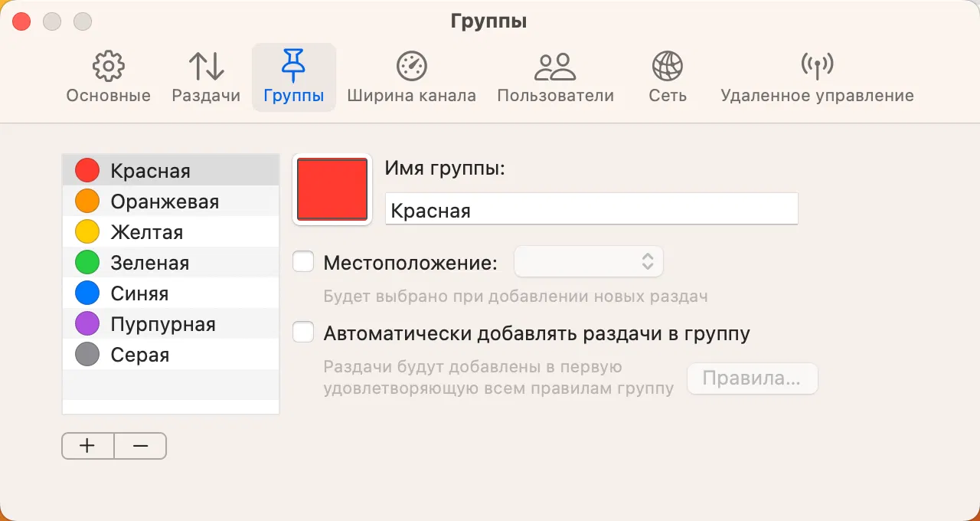Enable the Местоположение checkbox
This screenshot has width=980, height=521.
304,263
